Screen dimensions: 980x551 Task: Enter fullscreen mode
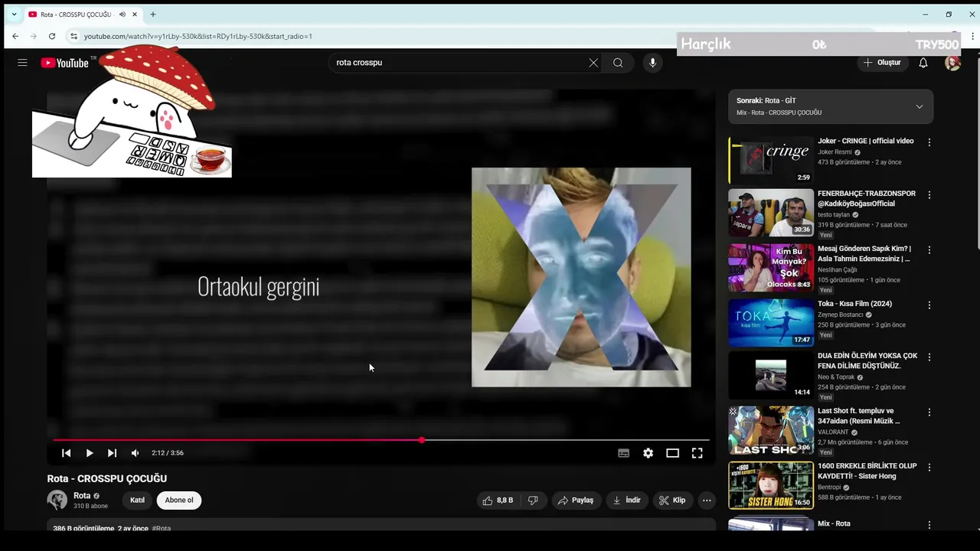[697, 453]
